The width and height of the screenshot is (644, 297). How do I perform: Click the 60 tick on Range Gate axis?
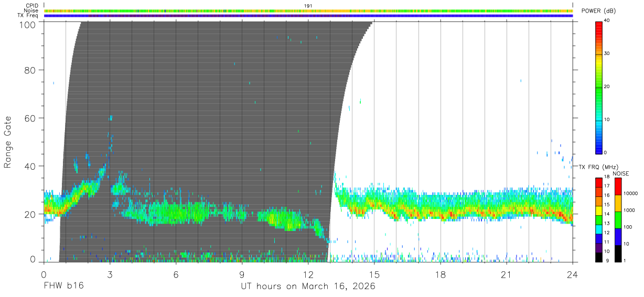[x=30, y=118]
